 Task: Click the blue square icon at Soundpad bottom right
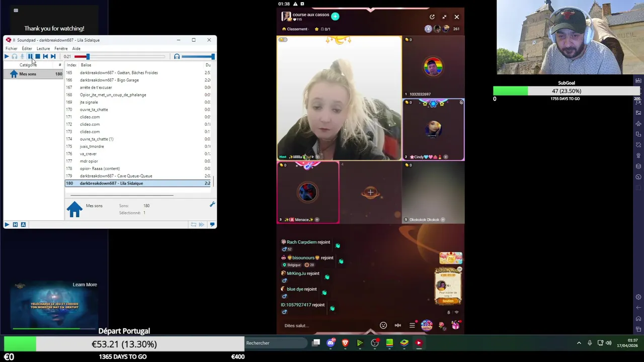click(x=212, y=225)
